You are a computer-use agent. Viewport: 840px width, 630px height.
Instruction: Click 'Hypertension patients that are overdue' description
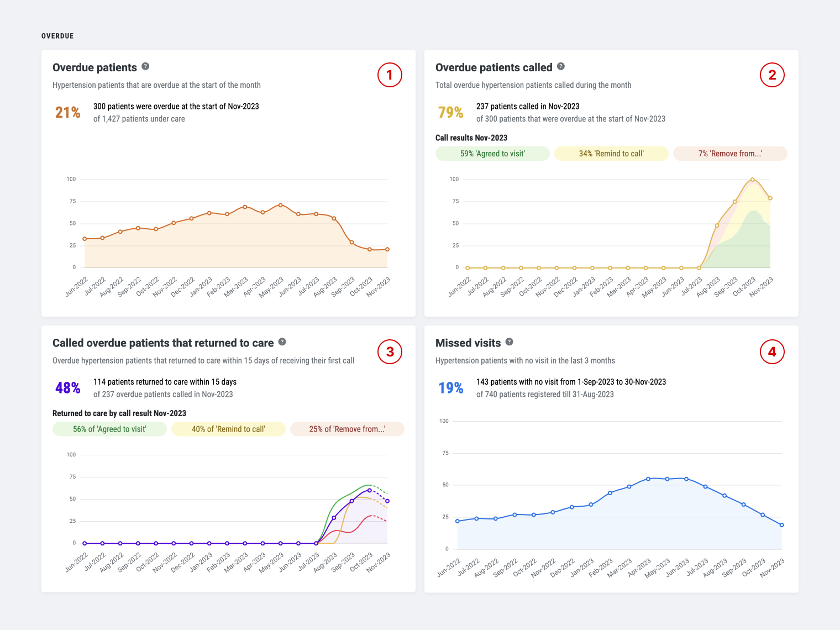point(156,85)
